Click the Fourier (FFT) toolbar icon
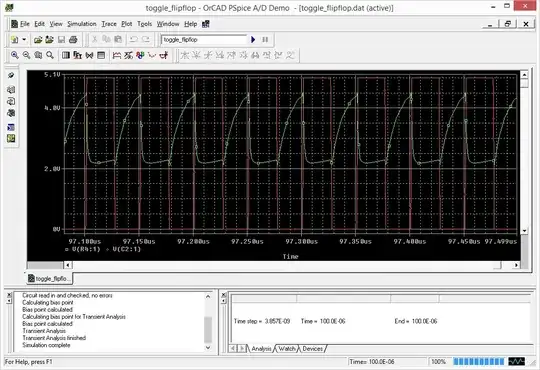 pos(77,55)
